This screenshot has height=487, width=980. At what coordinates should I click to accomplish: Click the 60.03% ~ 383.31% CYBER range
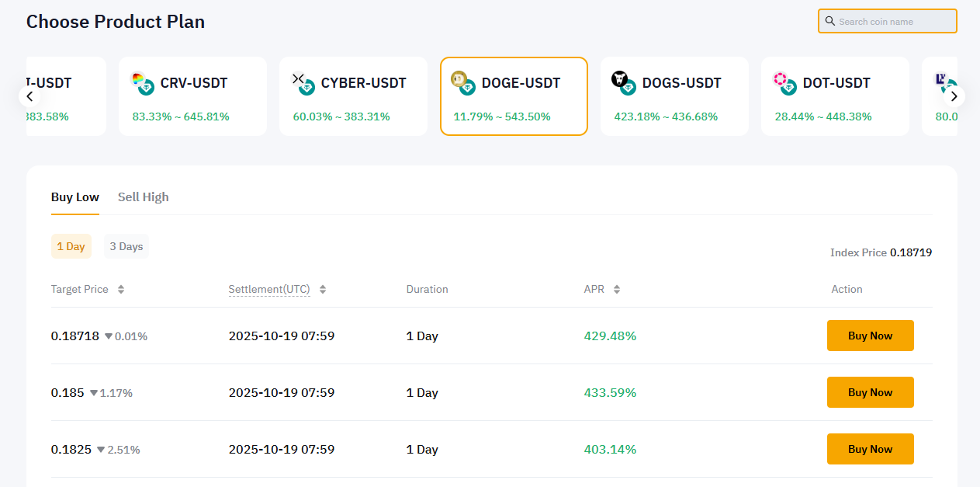[x=341, y=117]
